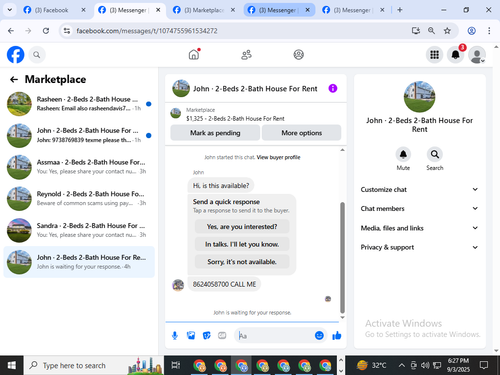
Task: Open Chrome profile icon in toolbar
Action: (x=471, y=31)
